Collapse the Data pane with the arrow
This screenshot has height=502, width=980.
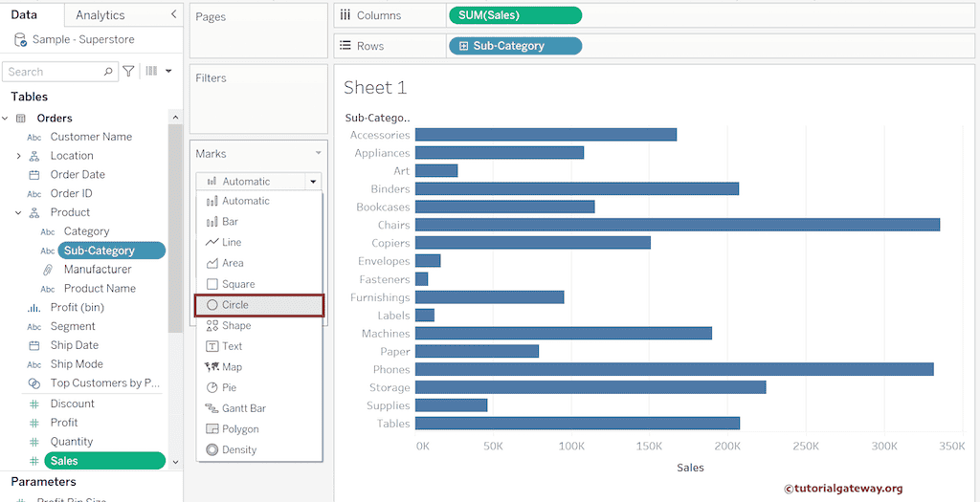172,14
